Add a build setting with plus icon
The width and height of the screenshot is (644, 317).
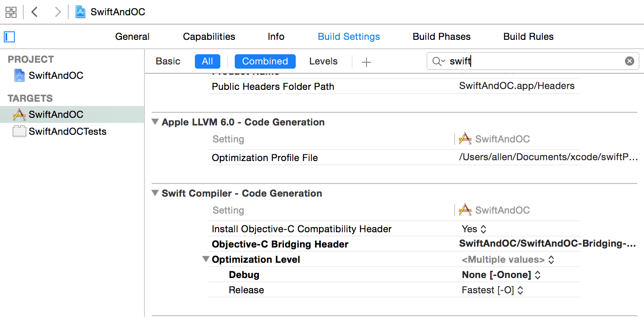coord(366,62)
